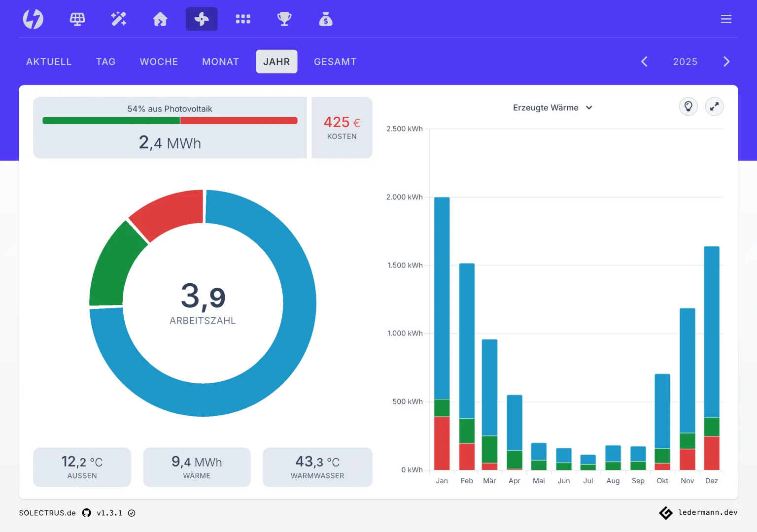The height and width of the screenshot is (532, 757).
Task: Toggle the lightbulb insights button
Action: (688, 106)
